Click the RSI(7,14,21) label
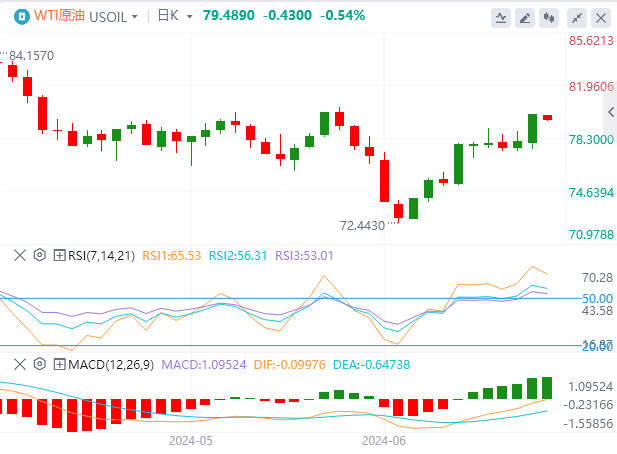The image size is (617, 454). point(102,256)
